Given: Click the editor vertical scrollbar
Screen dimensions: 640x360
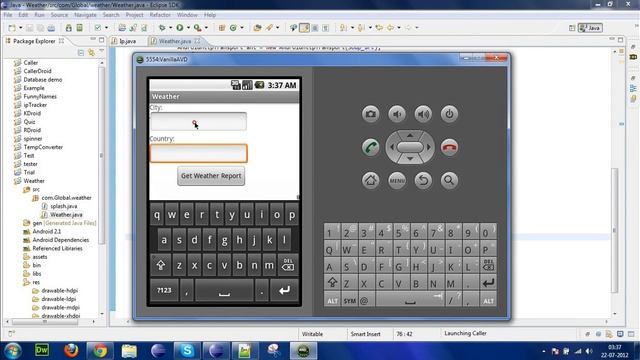Looking at the screenshot, I should 615,231.
